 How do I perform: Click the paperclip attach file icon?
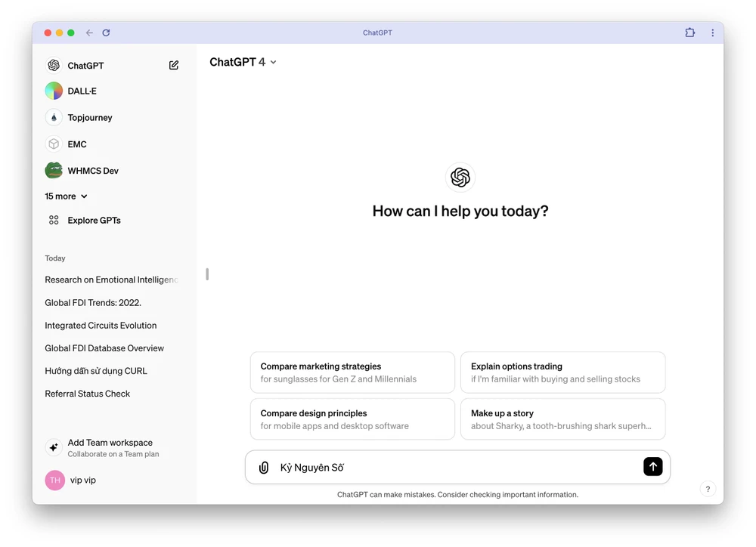tap(264, 468)
